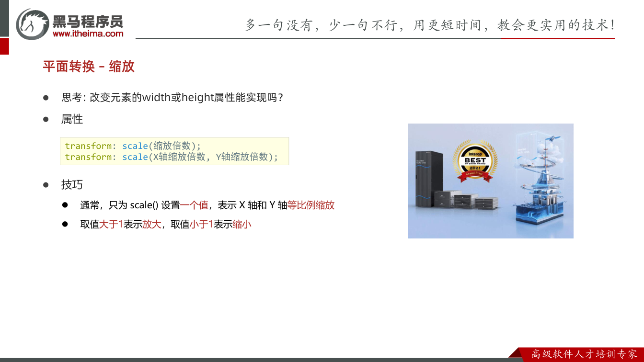
Task: Click the red text 放大
Action: [152, 224]
